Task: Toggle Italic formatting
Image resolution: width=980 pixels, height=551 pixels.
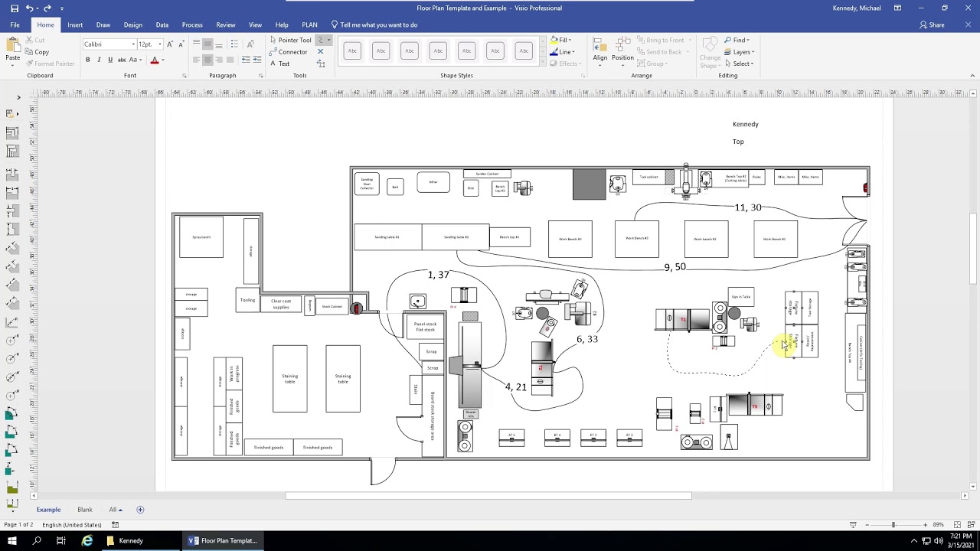Action: click(x=99, y=60)
